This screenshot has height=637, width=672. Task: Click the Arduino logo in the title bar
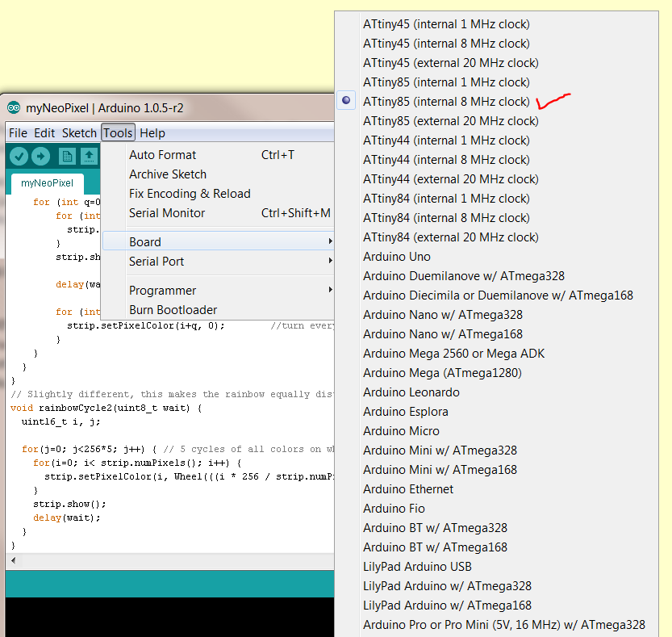14,107
